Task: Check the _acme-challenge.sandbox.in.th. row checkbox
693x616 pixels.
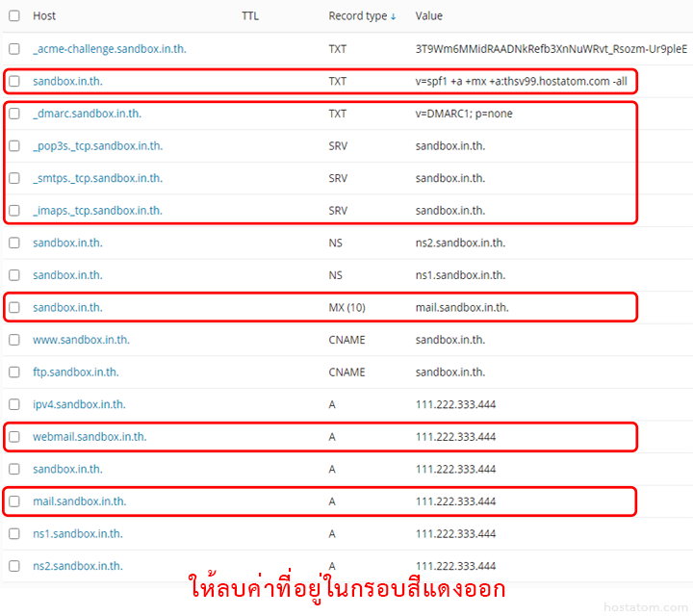Action: (x=13, y=48)
